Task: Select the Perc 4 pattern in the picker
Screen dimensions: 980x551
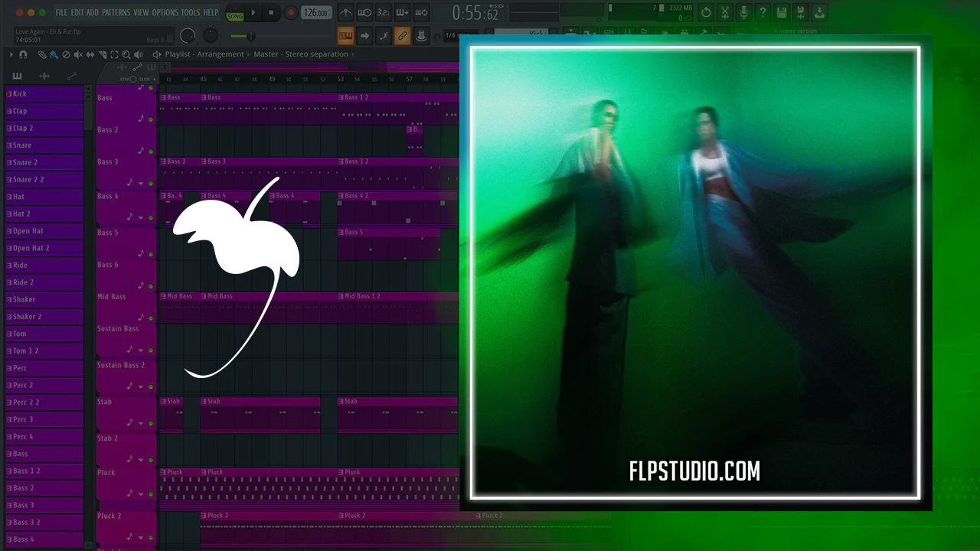Action: click(x=44, y=437)
